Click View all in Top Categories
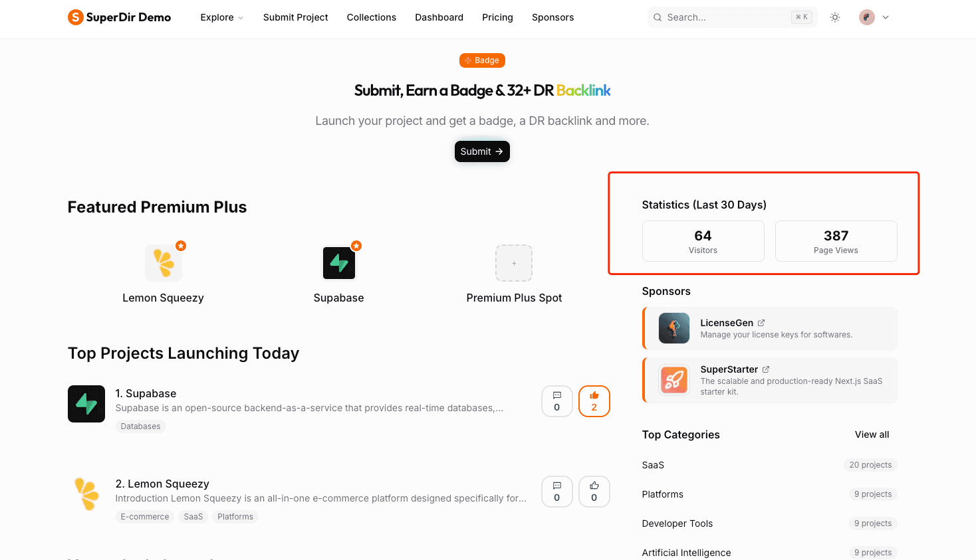Viewport: 976px width, 560px height. [x=872, y=434]
